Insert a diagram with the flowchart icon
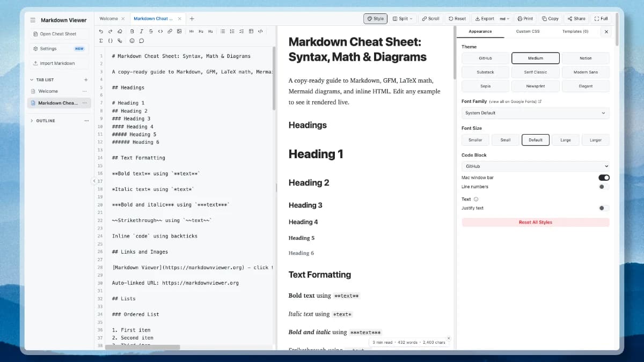The image size is (644, 362). tap(120, 40)
